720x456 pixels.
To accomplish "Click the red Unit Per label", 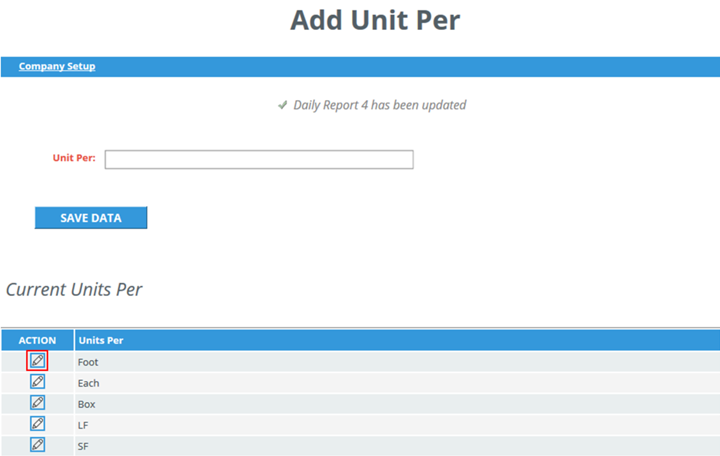I will click(74, 158).
